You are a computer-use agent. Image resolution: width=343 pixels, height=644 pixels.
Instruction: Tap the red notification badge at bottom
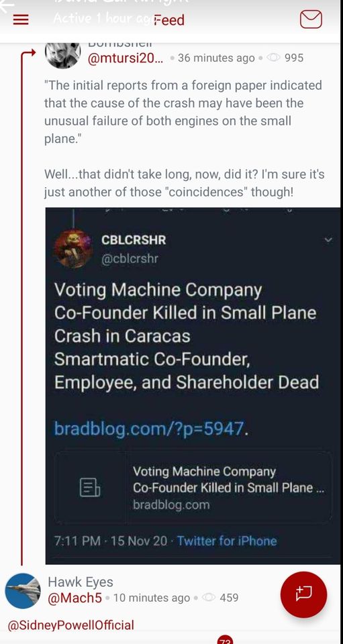(225, 640)
